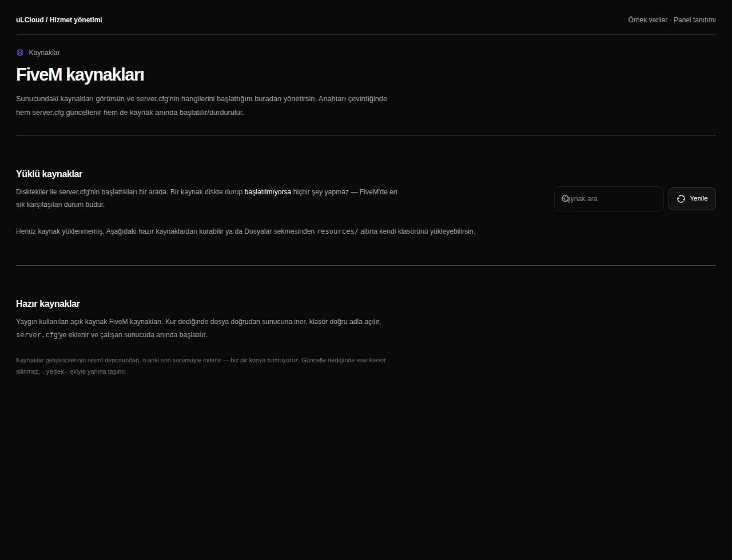Click the monospace "server.cfg" text under Hazır kaynaklar
Screen dimensions: 732x560
click(x=37, y=335)
